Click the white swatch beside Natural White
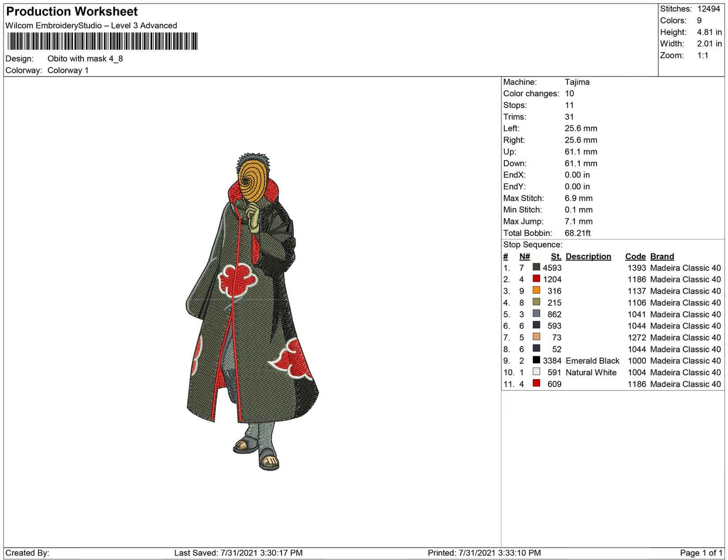 point(537,372)
